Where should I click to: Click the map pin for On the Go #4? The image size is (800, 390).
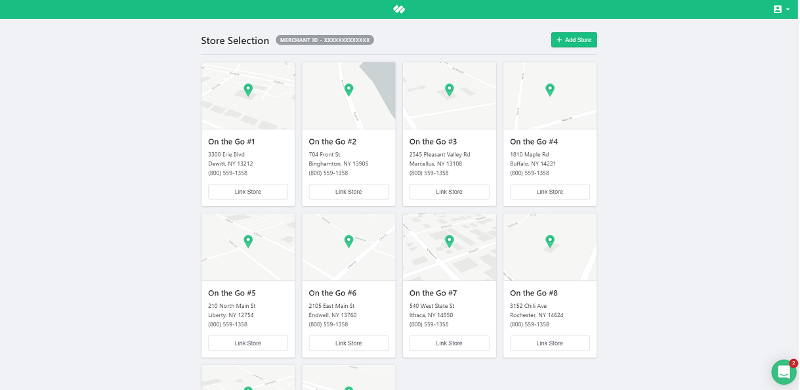pos(549,90)
